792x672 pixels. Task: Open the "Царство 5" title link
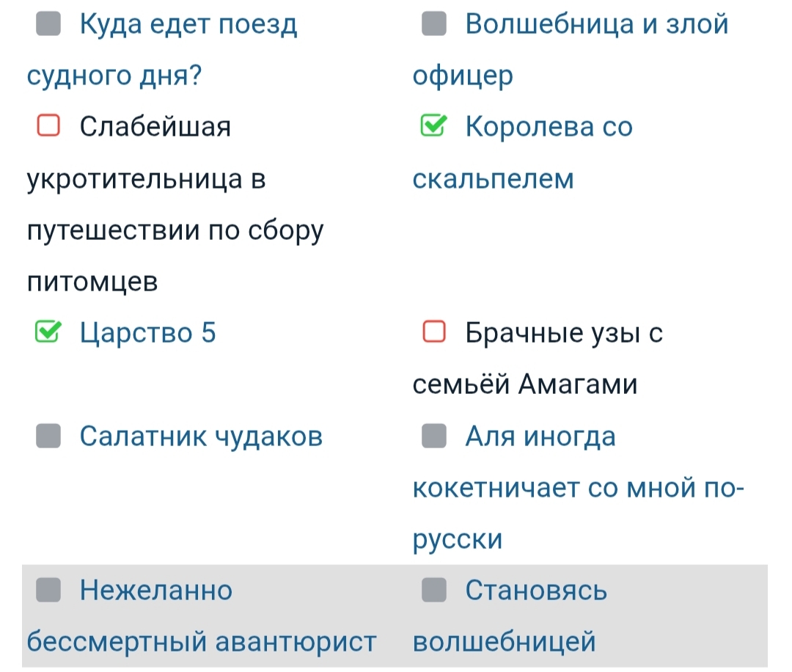148,334
